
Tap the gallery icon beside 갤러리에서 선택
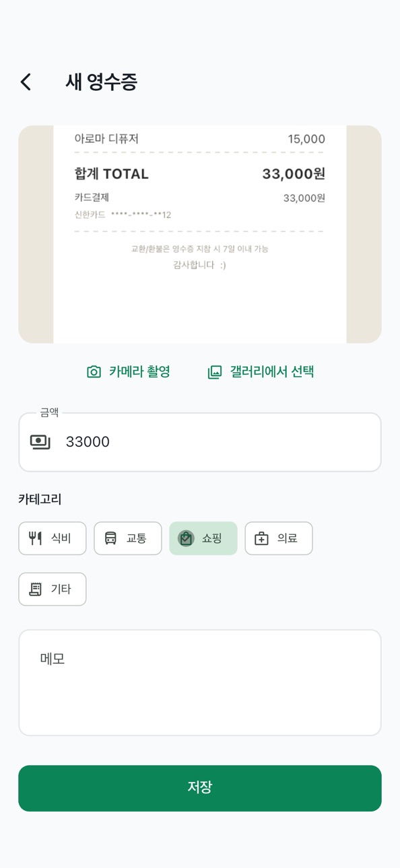(214, 372)
